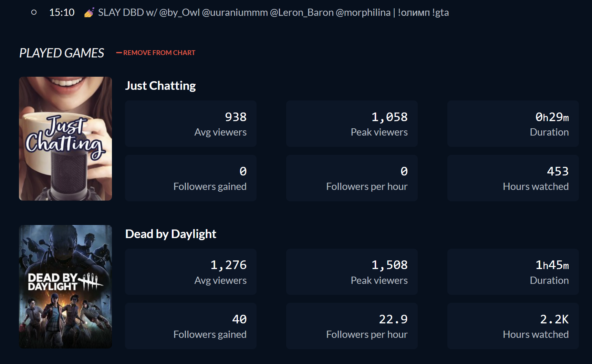Select Dead by Daylight 40 Followers gained card
Image resolution: width=592 pixels, height=364 pixels.
click(191, 326)
